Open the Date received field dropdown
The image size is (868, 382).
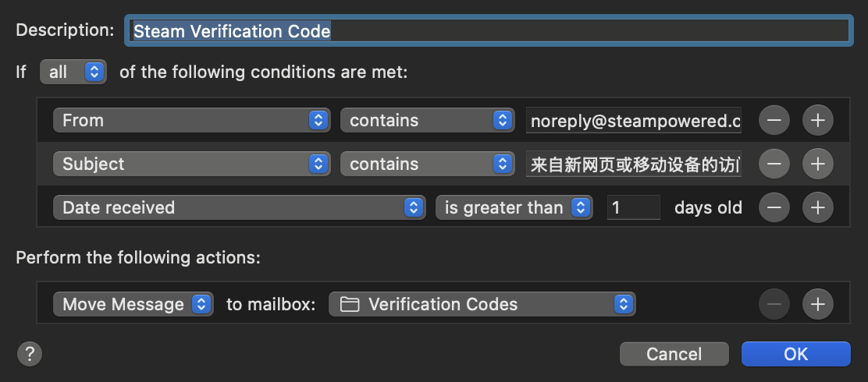coord(239,207)
